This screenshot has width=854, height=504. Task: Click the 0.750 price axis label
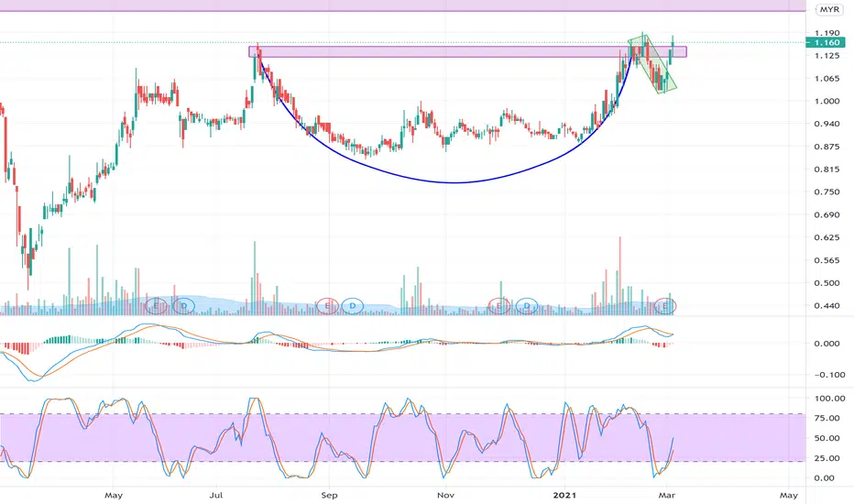827,192
